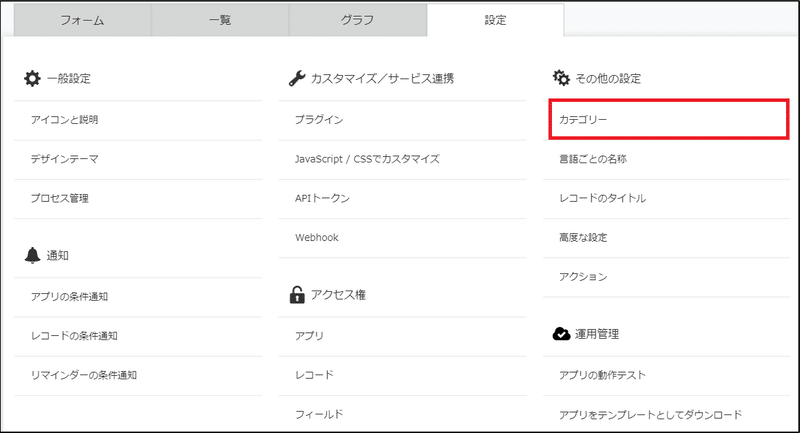The height and width of the screenshot is (433, 800).
Task: Open the highlighted カテゴリー setting
Action: pyautogui.click(x=669, y=119)
